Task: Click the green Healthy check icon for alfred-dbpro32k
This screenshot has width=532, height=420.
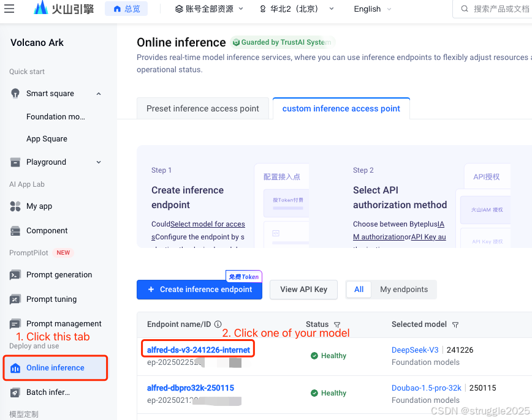Action: pyautogui.click(x=314, y=393)
